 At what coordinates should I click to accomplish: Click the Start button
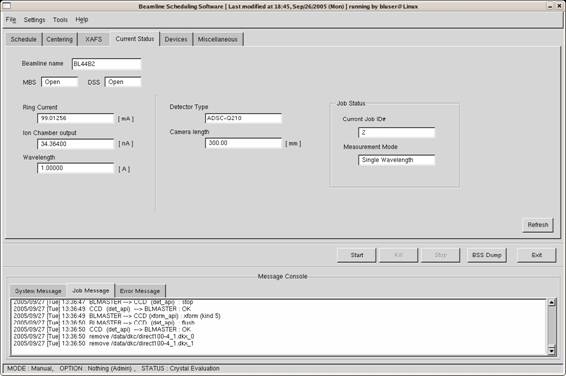pos(357,255)
